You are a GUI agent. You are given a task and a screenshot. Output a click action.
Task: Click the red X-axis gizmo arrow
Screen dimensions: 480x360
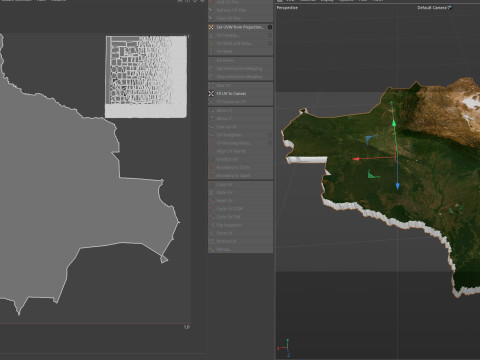(x=356, y=159)
